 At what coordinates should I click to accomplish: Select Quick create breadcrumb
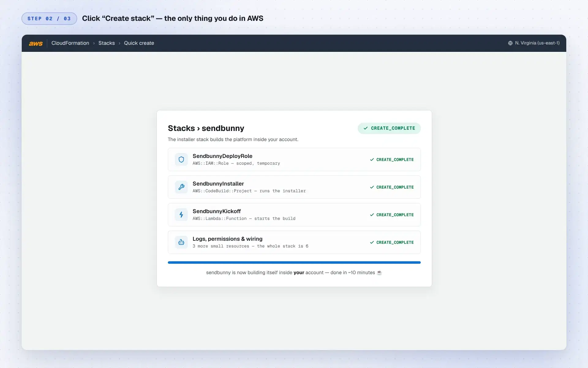coord(139,43)
